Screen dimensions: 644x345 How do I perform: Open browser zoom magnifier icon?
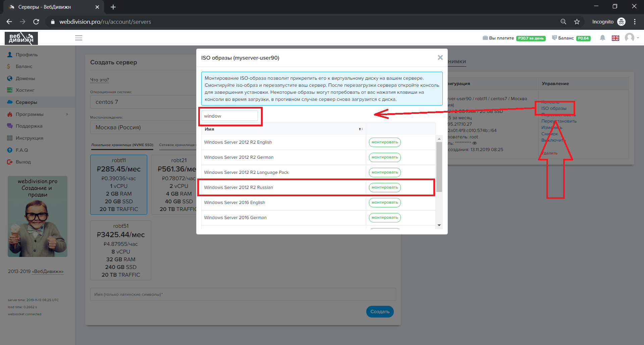click(x=563, y=22)
